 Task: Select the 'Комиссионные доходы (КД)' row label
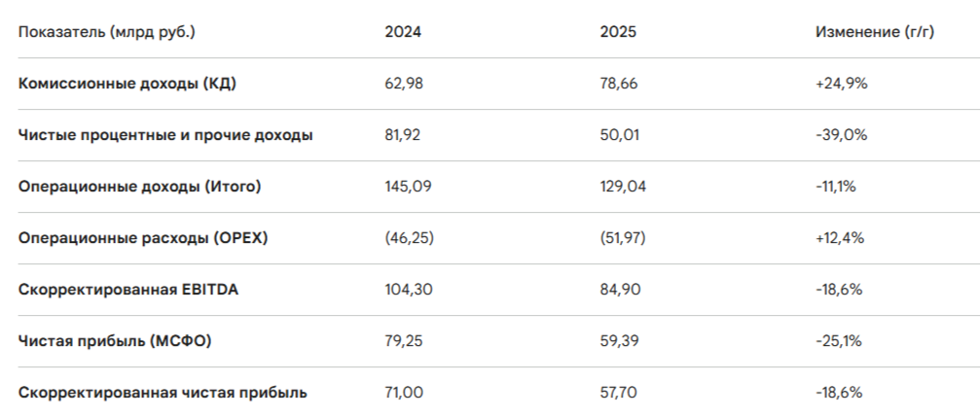pos(127,84)
